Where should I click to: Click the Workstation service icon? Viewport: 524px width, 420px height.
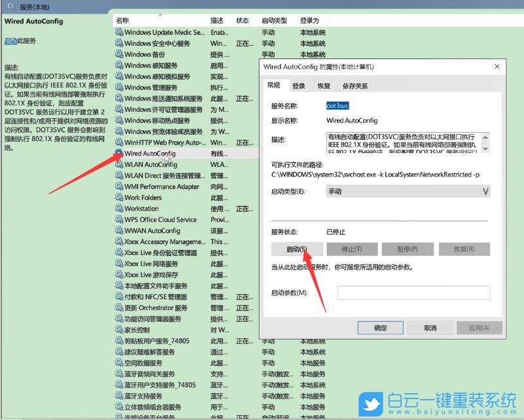pos(118,209)
